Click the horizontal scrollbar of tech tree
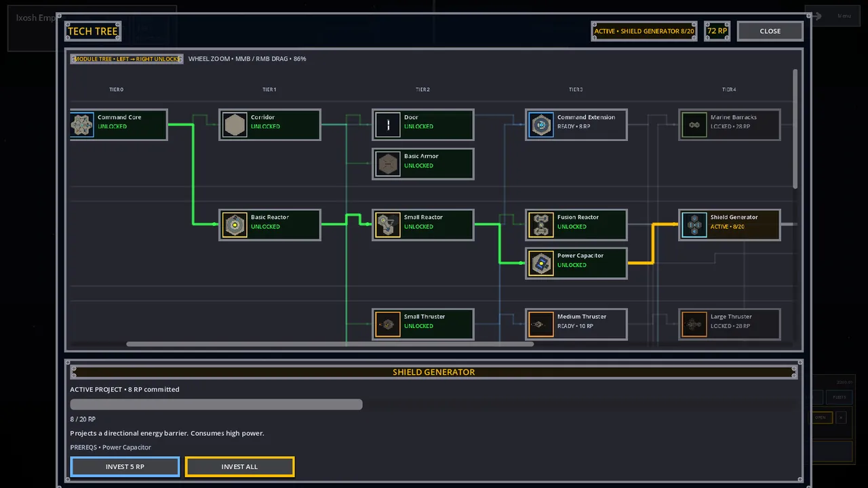Screen dimensions: 868x488 coord(330,344)
